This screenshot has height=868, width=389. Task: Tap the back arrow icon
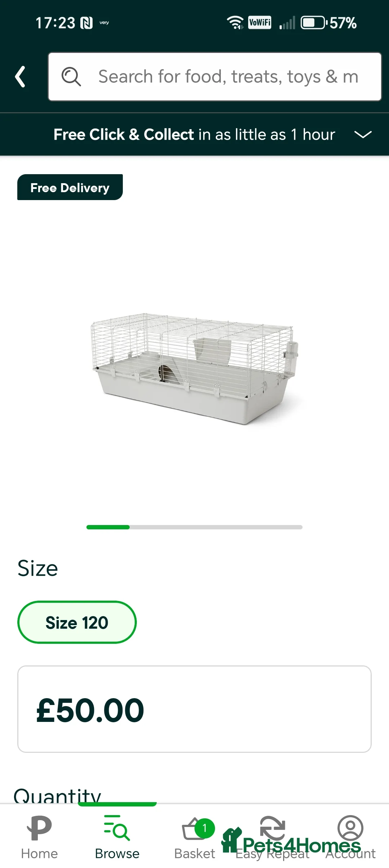[21, 77]
